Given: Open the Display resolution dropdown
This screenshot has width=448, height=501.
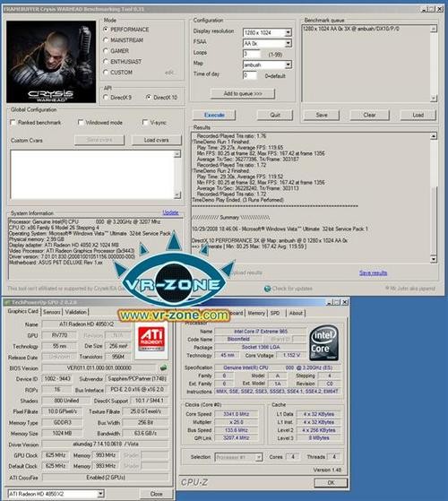Looking at the screenshot, I should click(x=288, y=32).
